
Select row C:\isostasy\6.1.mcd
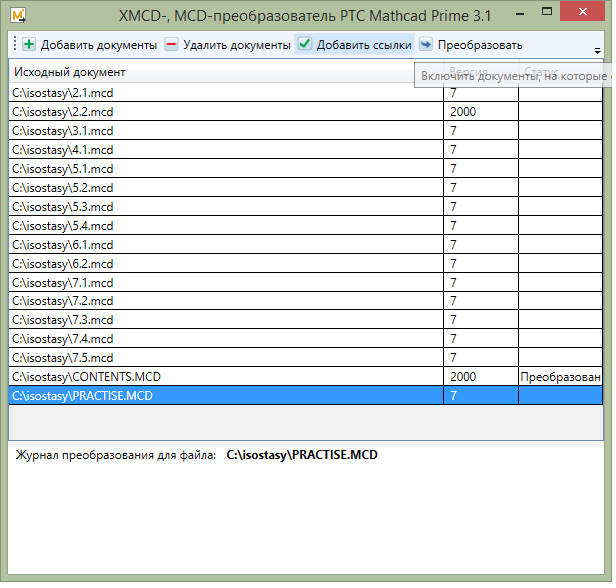coord(305,244)
